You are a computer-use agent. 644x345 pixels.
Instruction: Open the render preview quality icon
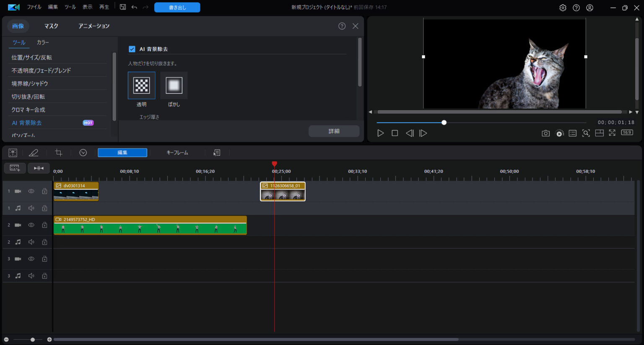(559, 133)
